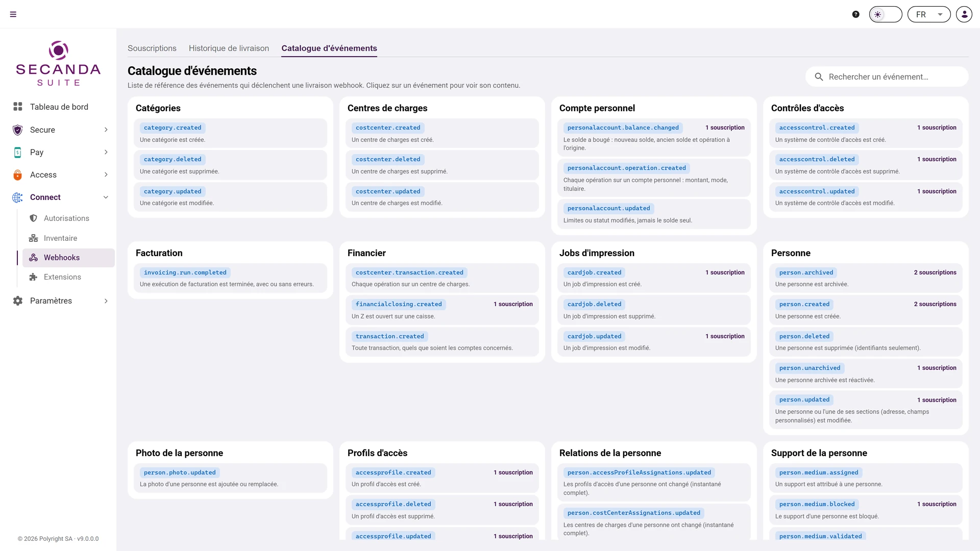Click the Extensions puzzle icon
The image size is (980, 551).
coord(34,277)
